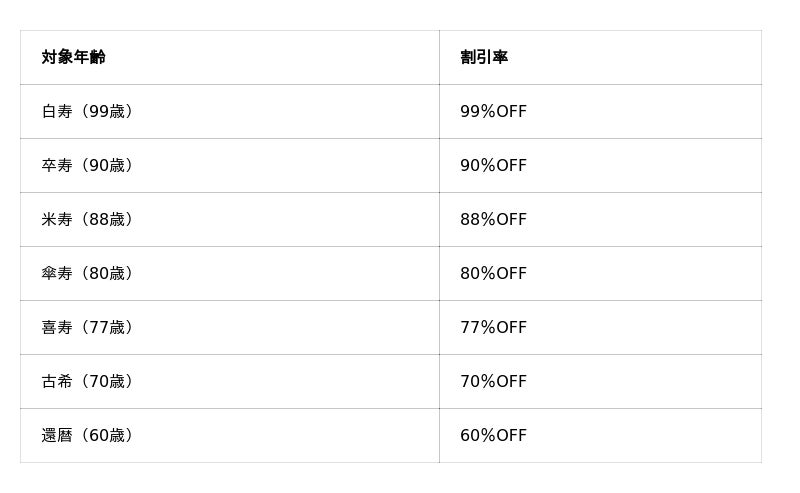Screen dimensions: 800x493
Task: Click the 80%OFF discount cell
Action: tap(493, 273)
